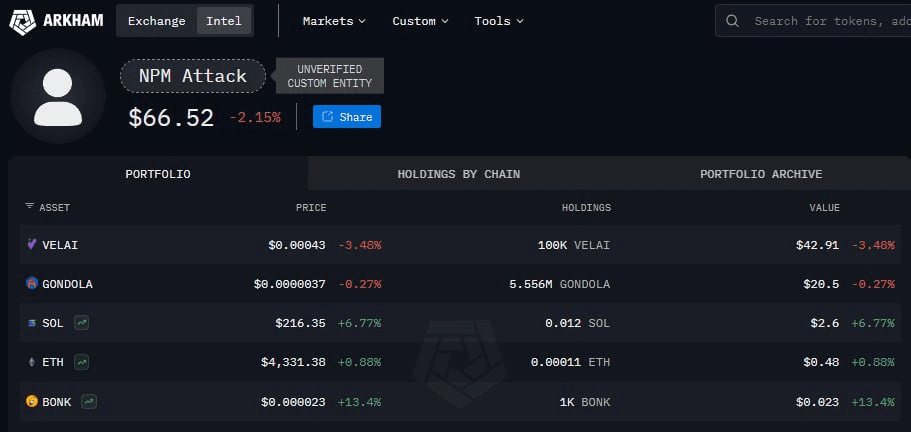Click the GONDOLA asset name
Viewport: 911px width, 432px height.
coord(67,284)
